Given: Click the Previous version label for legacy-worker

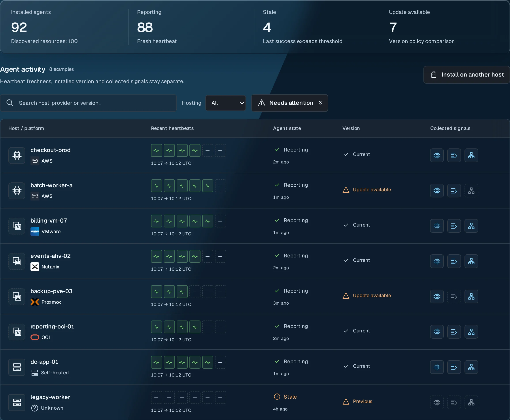Looking at the screenshot, I should pyautogui.click(x=363, y=402).
